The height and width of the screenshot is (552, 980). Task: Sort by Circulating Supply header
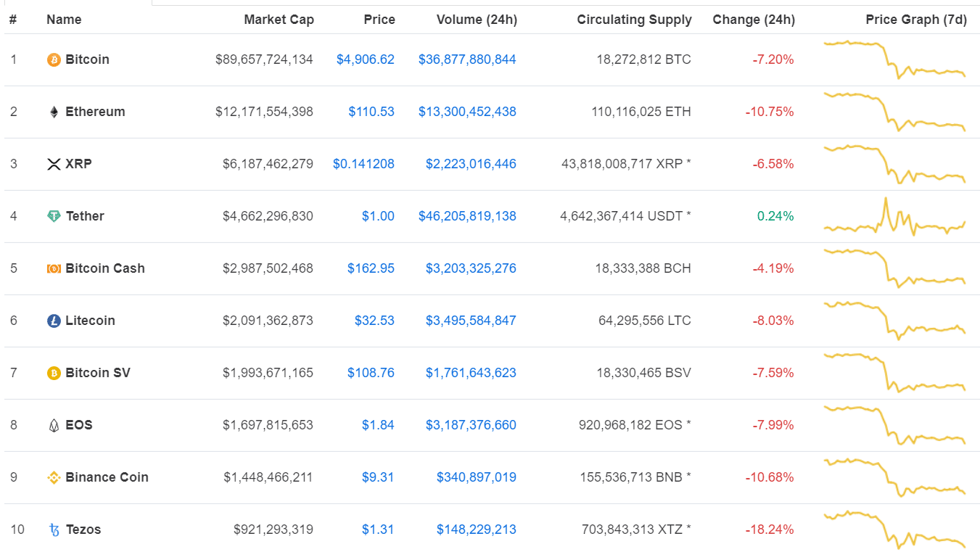[634, 20]
